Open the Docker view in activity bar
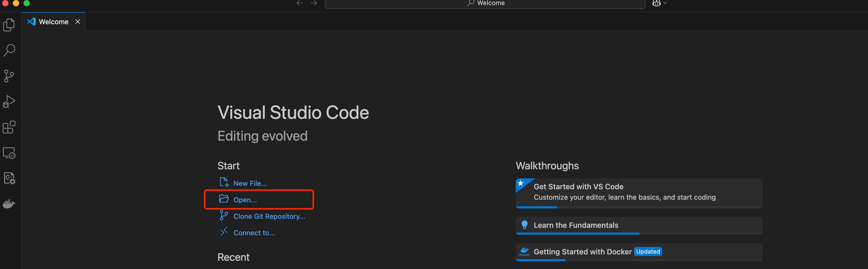 click(9, 204)
